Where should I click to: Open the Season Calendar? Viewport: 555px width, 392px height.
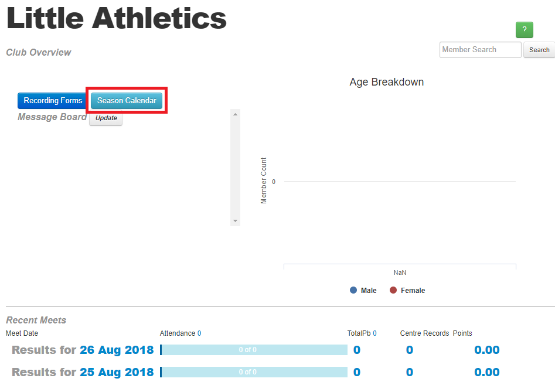tap(127, 100)
